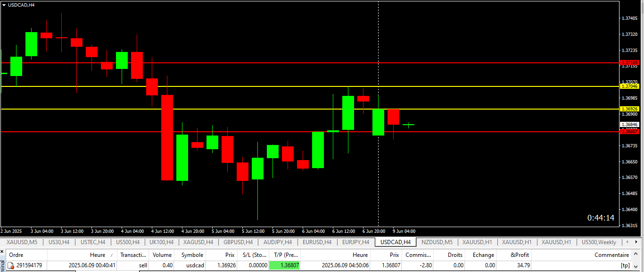Show the EURUSD,H4 chart tab
This screenshot has height=272, width=644.
click(x=317, y=242)
